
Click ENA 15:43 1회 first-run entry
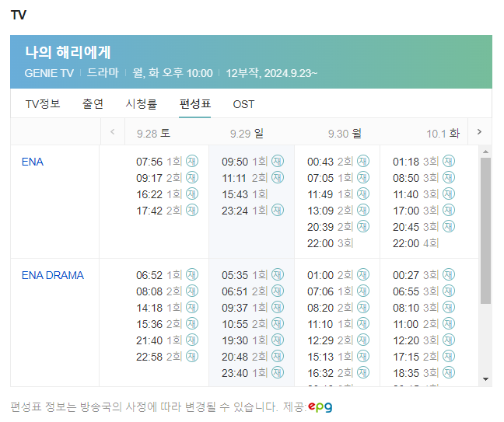(x=244, y=194)
